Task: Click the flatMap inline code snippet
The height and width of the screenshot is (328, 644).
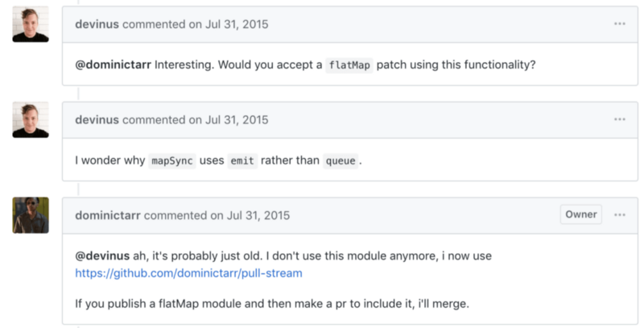Action: tap(349, 66)
